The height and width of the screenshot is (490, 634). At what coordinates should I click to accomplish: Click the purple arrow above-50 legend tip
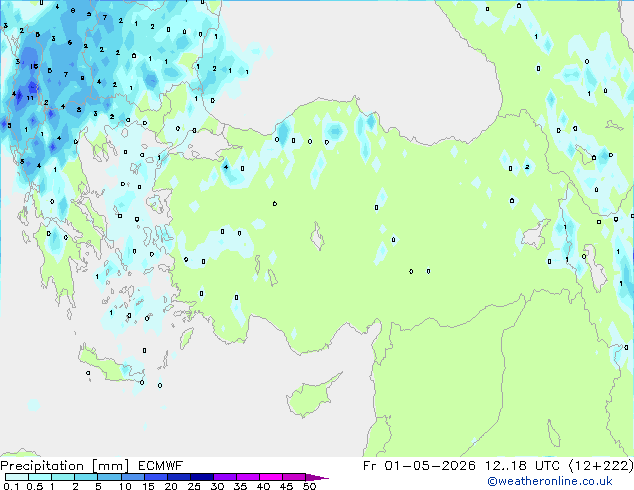[317, 477]
